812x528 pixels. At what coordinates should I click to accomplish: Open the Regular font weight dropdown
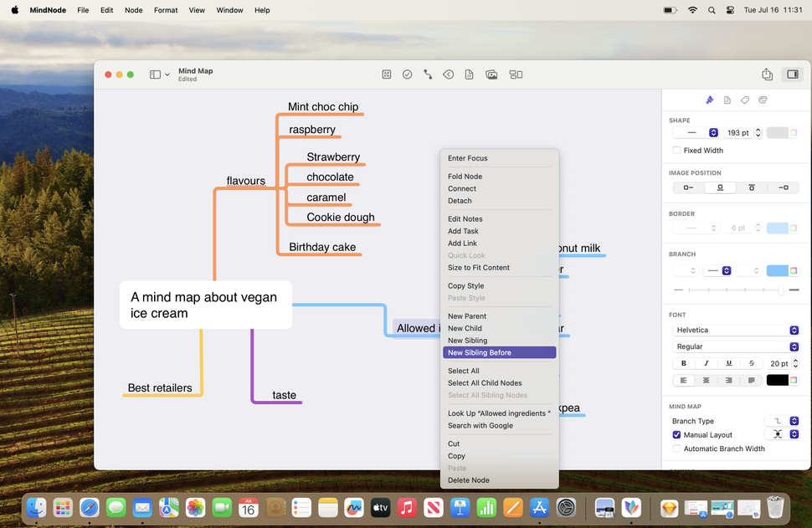coord(735,346)
